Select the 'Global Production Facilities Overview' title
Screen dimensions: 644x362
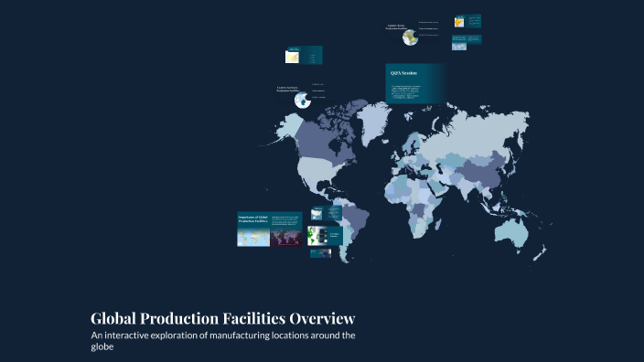coord(222,318)
